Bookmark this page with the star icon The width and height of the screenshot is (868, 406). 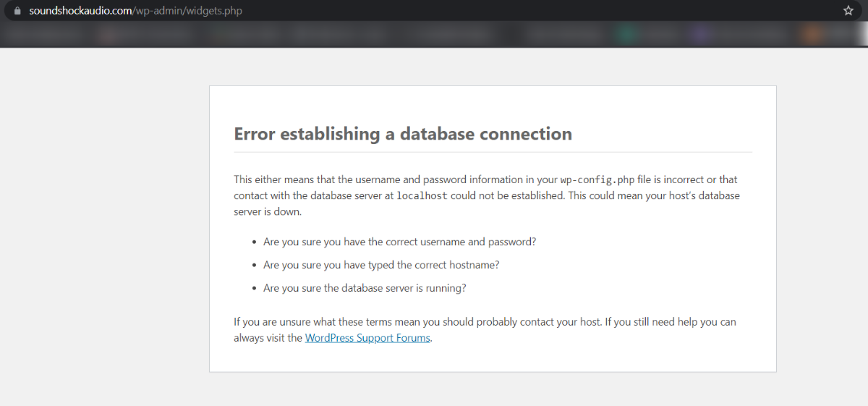848,11
